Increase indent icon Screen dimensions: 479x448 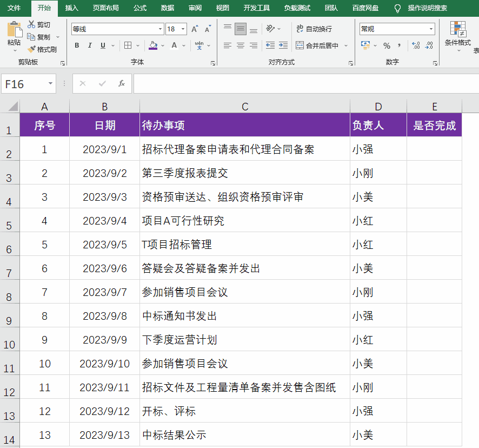click(283, 45)
